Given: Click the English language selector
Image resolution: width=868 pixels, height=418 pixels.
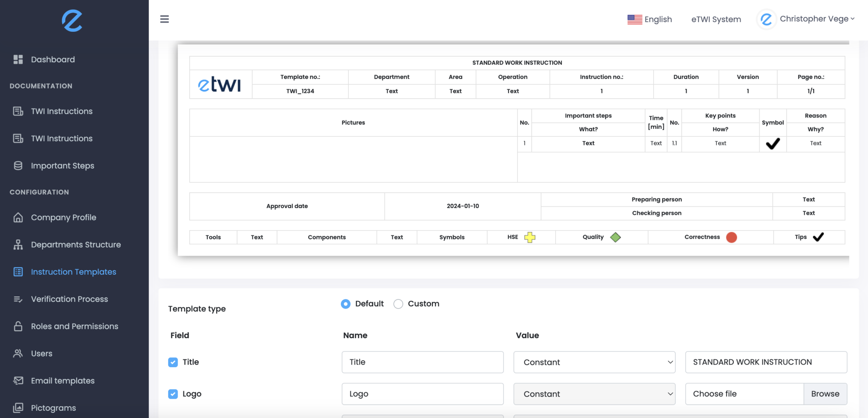Looking at the screenshot, I should (650, 20).
